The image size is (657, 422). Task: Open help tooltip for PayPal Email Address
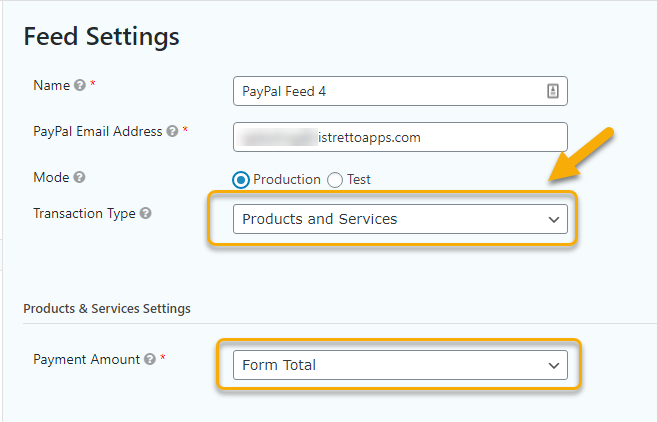pyautogui.click(x=172, y=131)
